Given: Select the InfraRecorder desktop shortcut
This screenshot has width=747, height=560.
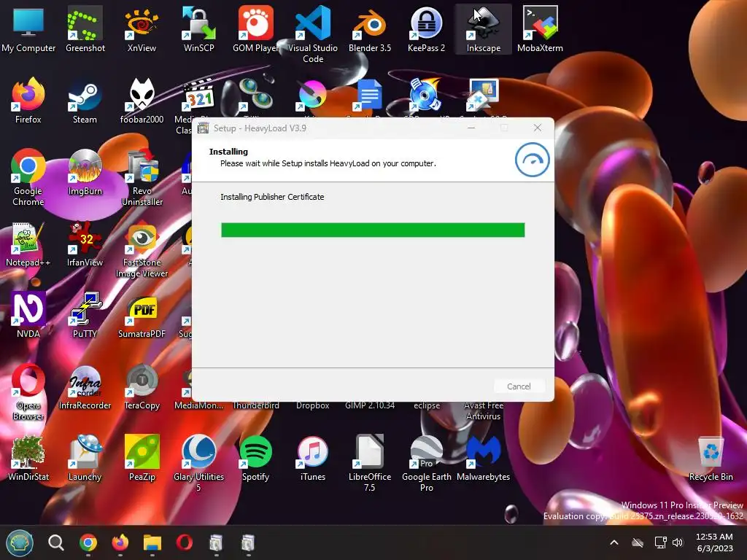Looking at the screenshot, I should tap(85, 386).
